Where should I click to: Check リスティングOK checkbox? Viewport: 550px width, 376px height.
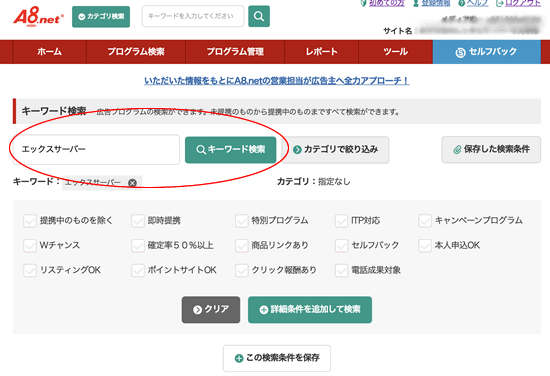pos(30,270)
